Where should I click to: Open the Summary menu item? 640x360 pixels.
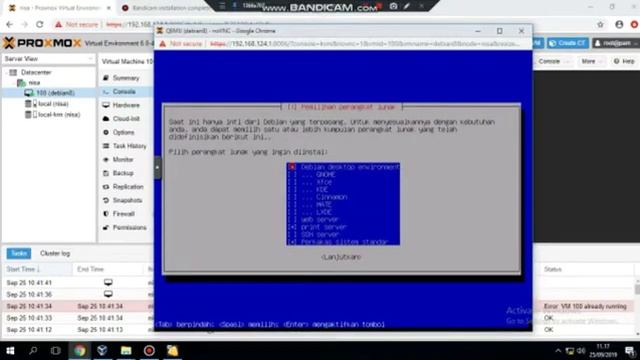[x=126, y=78]
